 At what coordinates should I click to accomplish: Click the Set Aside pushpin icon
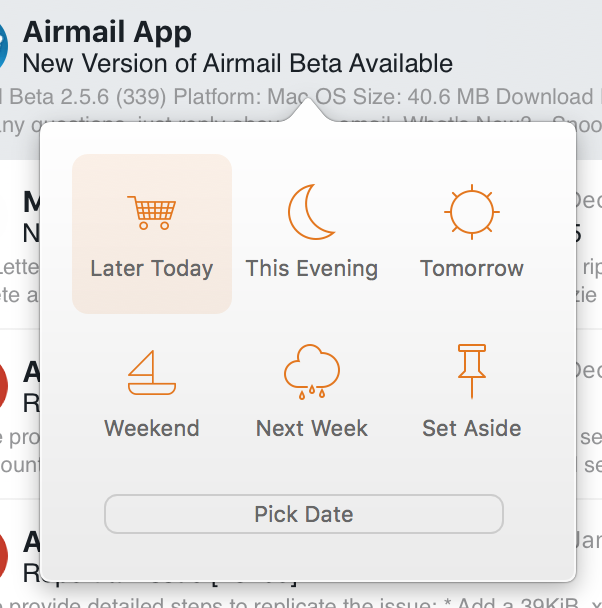[472, 371]
